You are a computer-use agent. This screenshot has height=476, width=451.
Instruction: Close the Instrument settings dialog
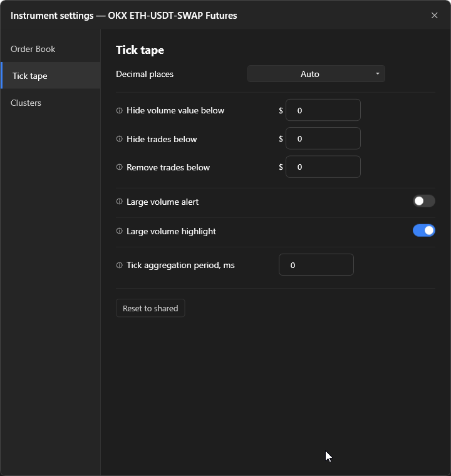tap(434, 16)
